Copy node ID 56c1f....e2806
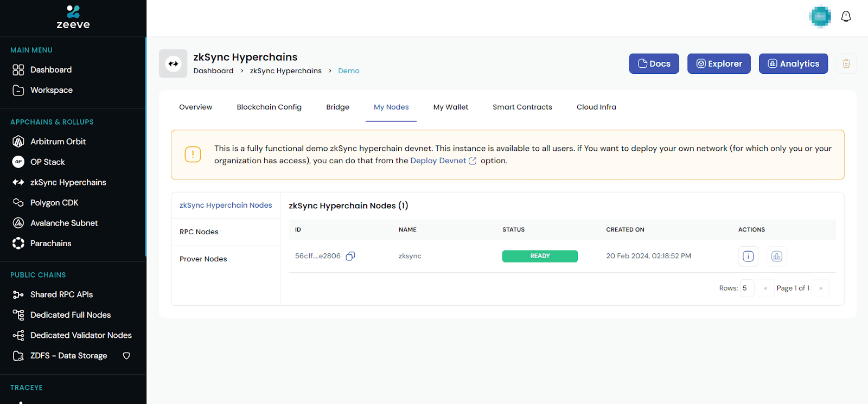 click(350, 256)
